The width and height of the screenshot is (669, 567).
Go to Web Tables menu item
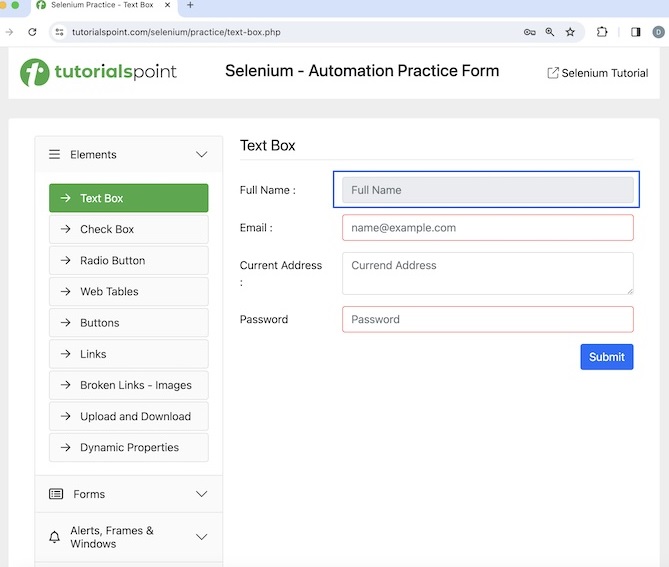(x=128, y=292)
